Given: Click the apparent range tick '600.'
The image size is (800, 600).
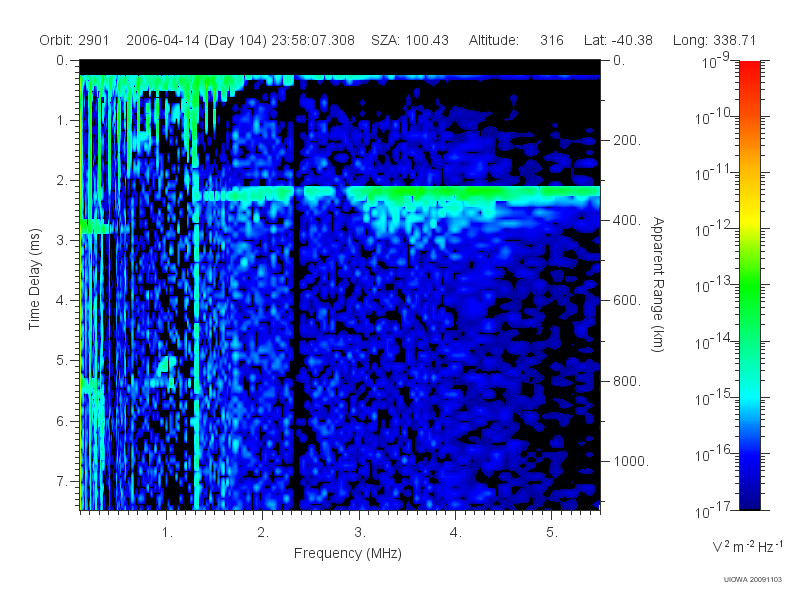Looking at the screenshot, I should point(627,301).
